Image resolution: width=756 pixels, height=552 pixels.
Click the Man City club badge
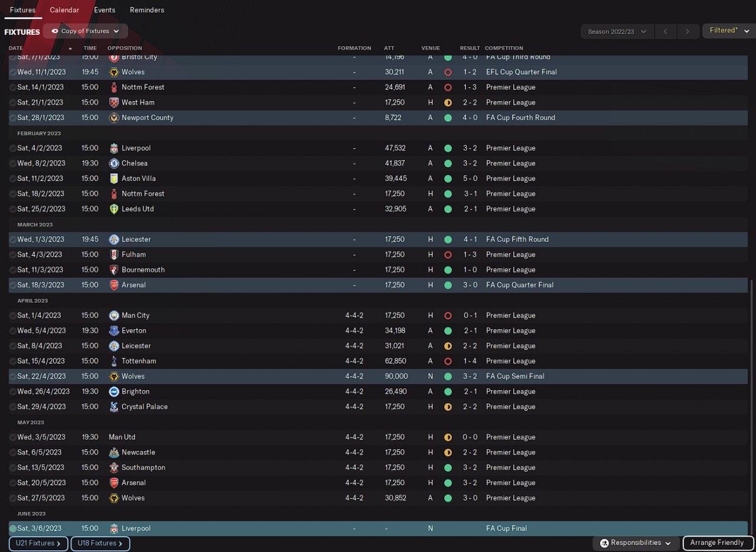(x=114, y=316)
